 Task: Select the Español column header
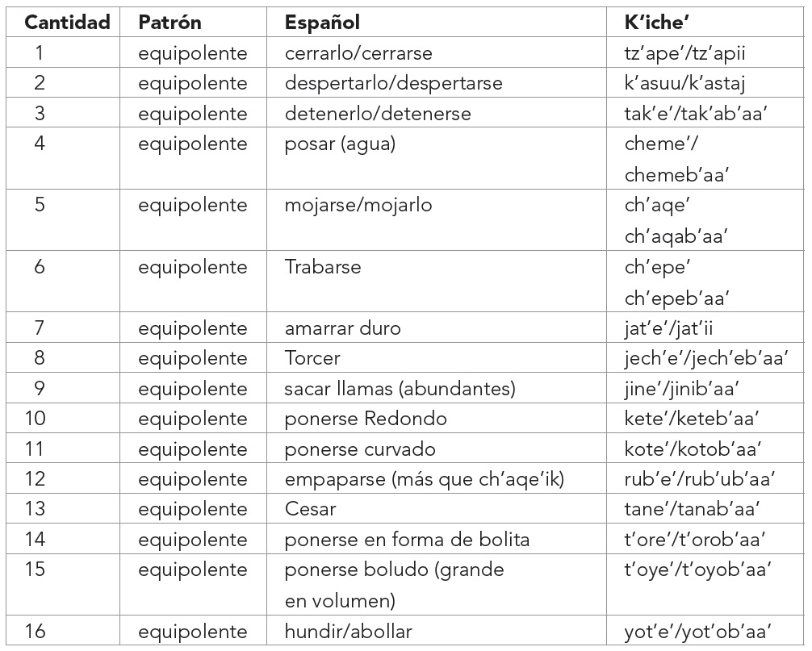[x=322, y=23]
